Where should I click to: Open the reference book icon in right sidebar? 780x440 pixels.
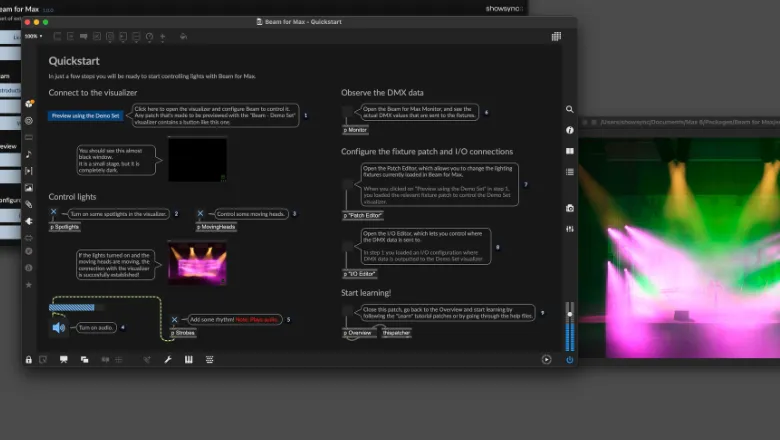coord(570,151)
